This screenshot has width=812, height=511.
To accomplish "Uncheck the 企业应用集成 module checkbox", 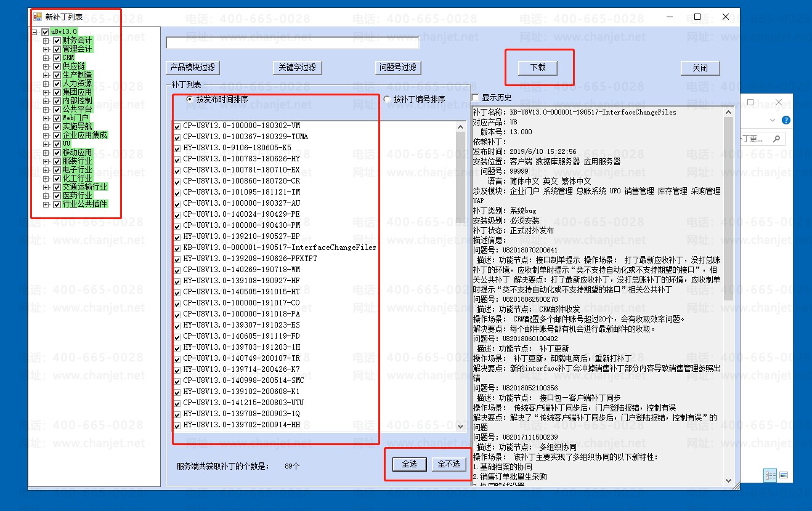I will pos(57,135).
